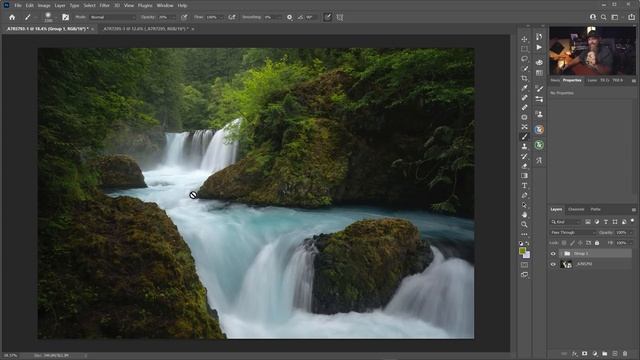Image resolution: width=640 pixels, height=360 pixels.
Task: Toggle the layer filter on/off switch
Action: point(632,221)
